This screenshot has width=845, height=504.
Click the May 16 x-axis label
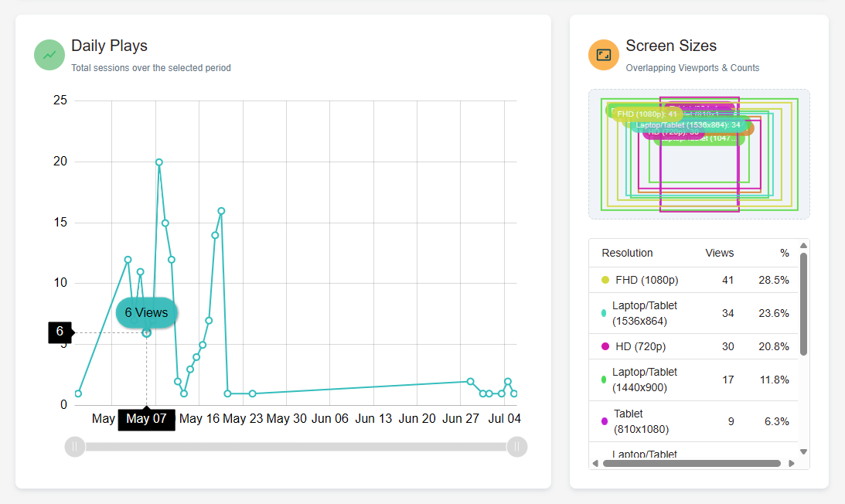[199, 419]
